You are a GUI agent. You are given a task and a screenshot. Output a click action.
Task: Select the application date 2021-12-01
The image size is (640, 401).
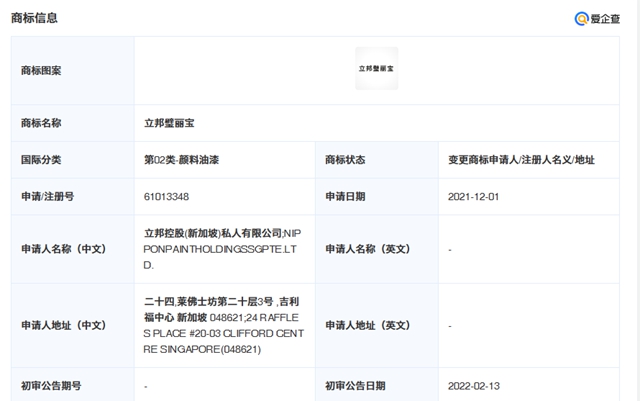[473, 197]
